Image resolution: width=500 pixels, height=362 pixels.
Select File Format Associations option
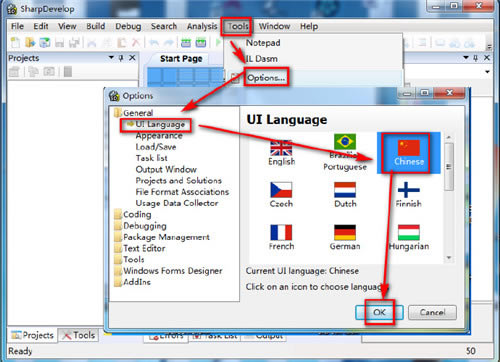pos(182,192)
